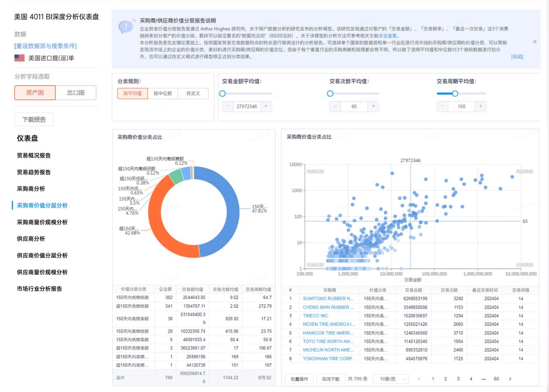Click the US flag icon
Image resolution: width=549 pixels, height=392 pixels.
point(19,58)
